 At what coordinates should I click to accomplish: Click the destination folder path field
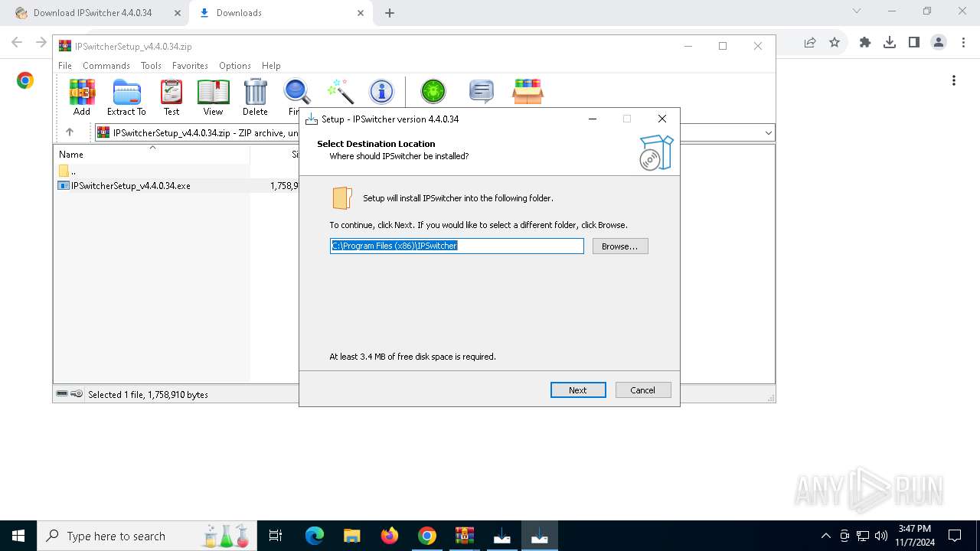tap(457, 246)
